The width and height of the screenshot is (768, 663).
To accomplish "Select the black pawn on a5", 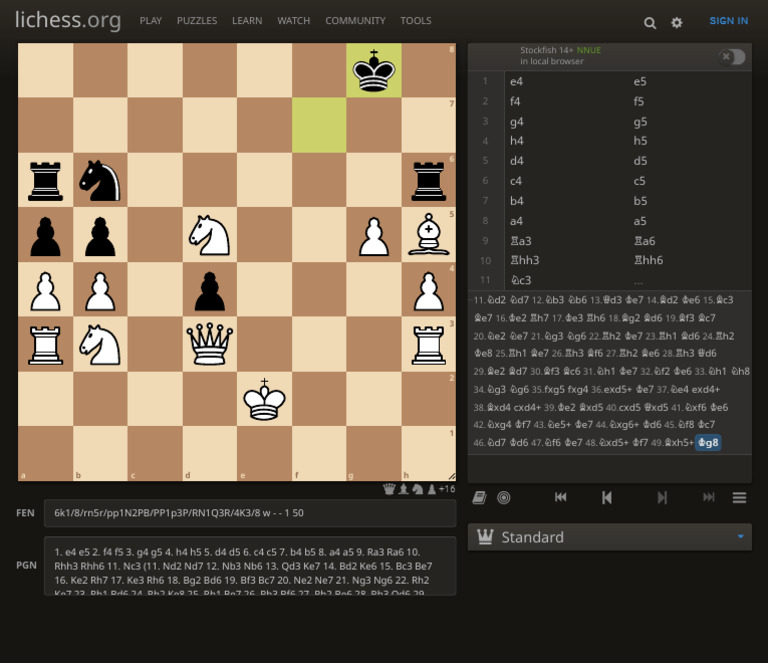I will point(45,235).
